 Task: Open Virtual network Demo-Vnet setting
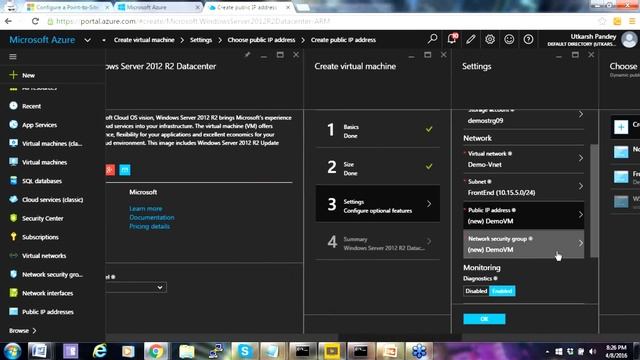tap(524, 159)
